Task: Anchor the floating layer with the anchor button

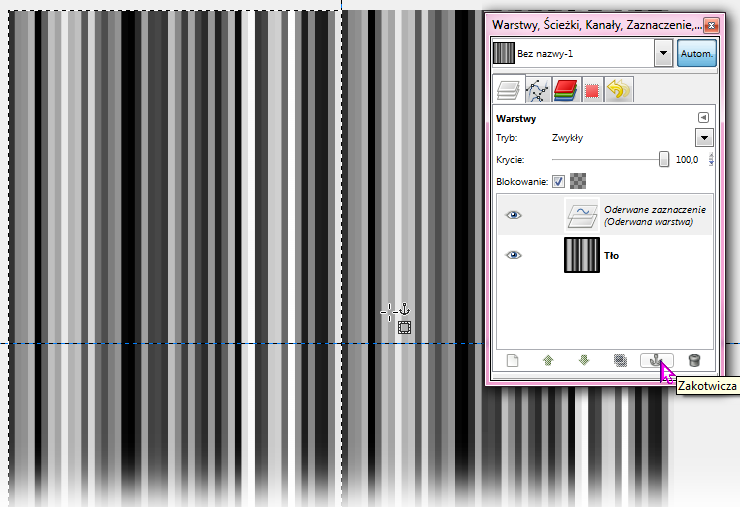Action: [x=657, y=361]
